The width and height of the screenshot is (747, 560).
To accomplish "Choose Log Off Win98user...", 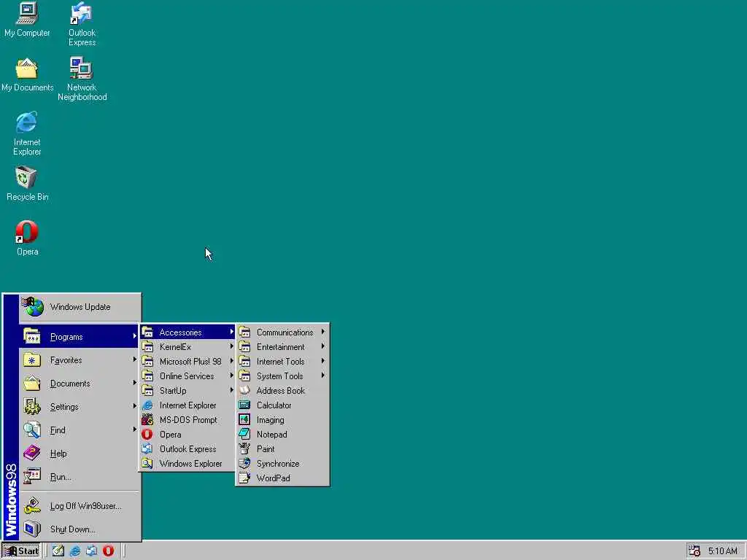I will pos(79,506).
